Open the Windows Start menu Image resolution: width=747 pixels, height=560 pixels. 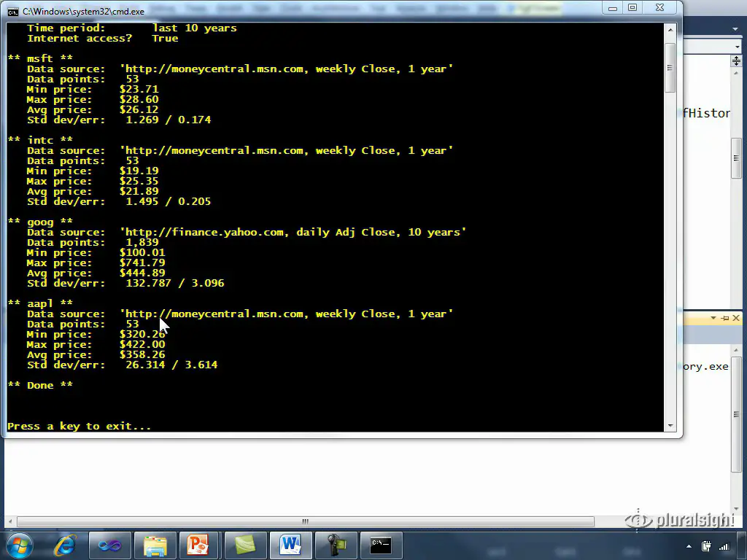pos(19,545)
